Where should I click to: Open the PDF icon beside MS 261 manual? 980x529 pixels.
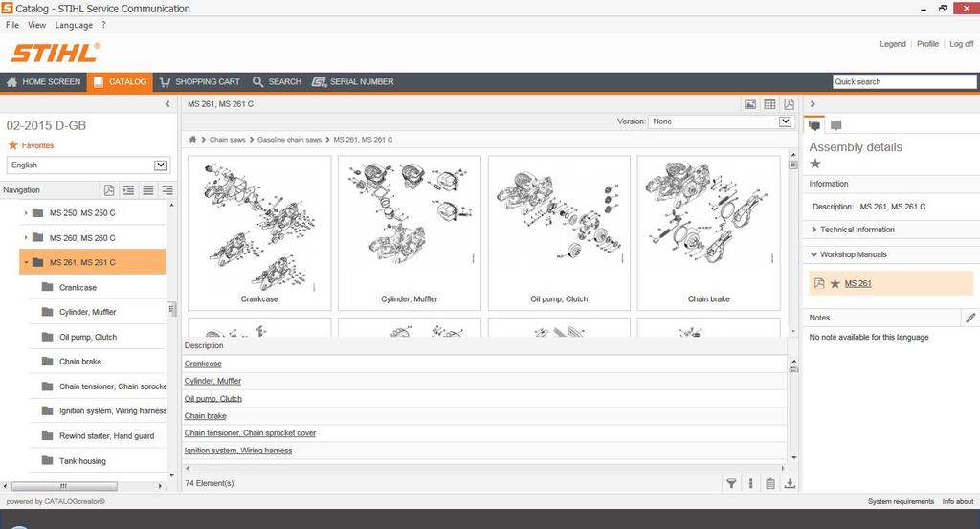pyautogui.click(x=819, y=283)
